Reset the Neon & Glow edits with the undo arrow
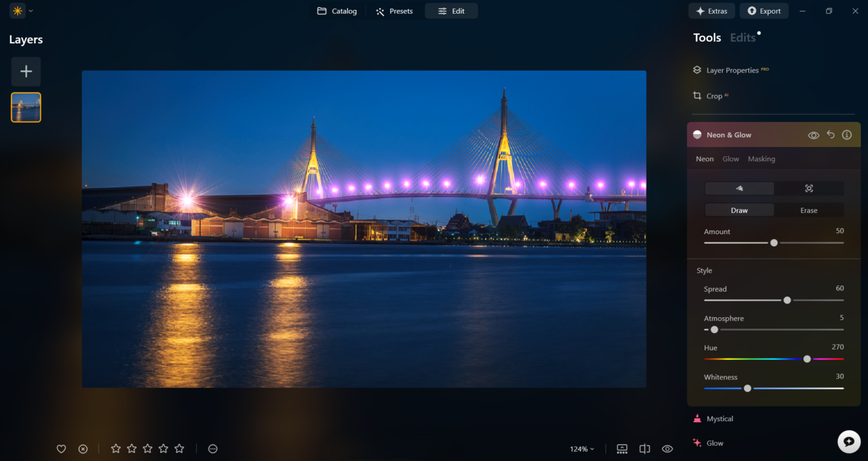 pyautogui.click(x=830, y=134)
